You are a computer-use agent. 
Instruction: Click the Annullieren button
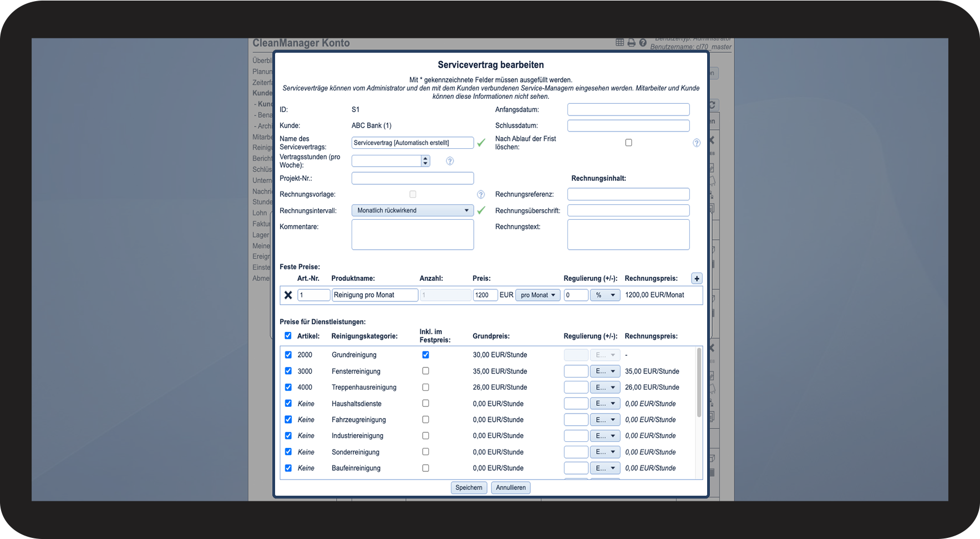[511, 488]
